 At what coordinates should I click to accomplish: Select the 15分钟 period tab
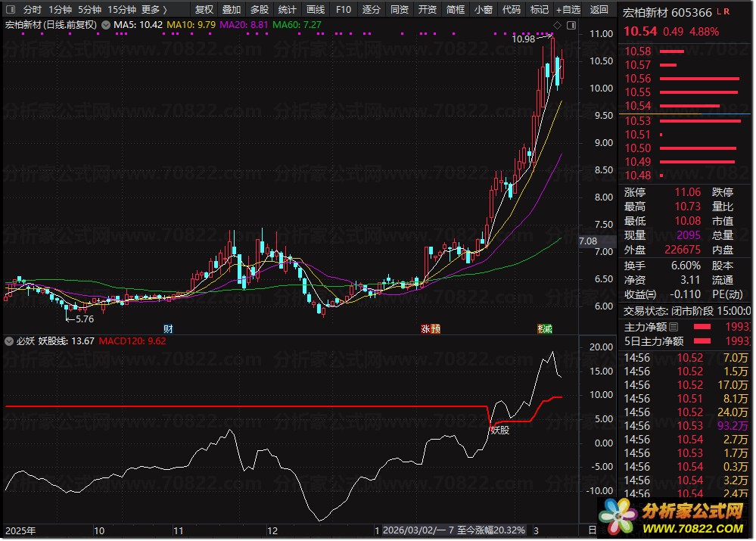122,10
